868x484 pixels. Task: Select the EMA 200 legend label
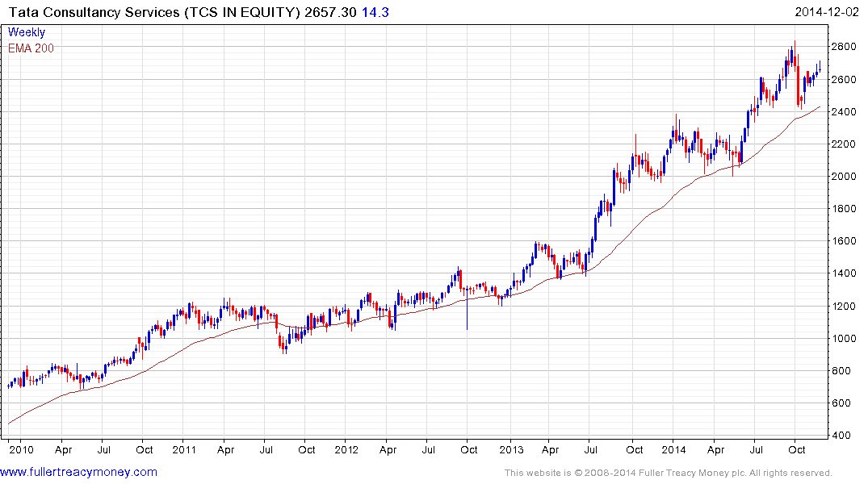pyautogui.click(x=31, y=48)
